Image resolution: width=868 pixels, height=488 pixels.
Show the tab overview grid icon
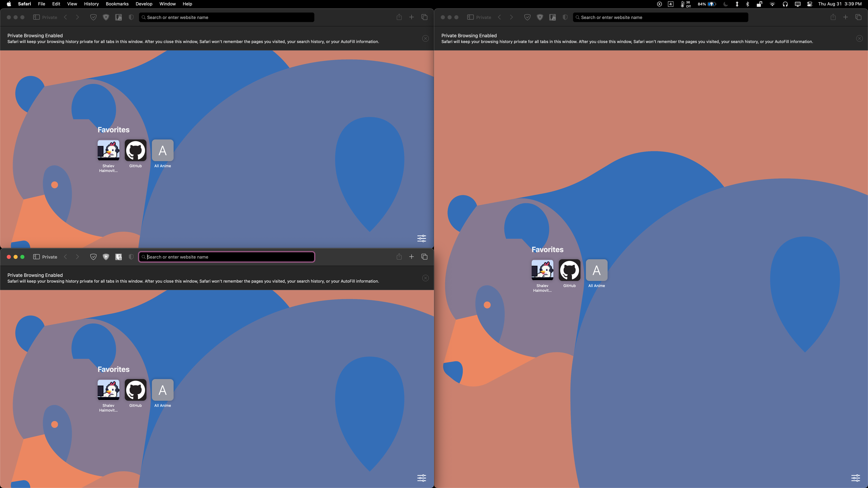pos(424,257)
